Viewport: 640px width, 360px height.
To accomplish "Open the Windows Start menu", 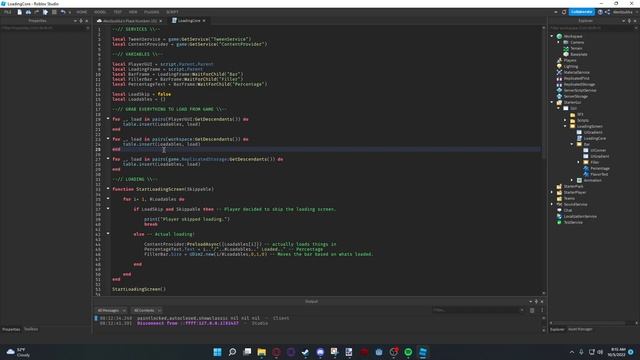I will [x=218, y=352].
